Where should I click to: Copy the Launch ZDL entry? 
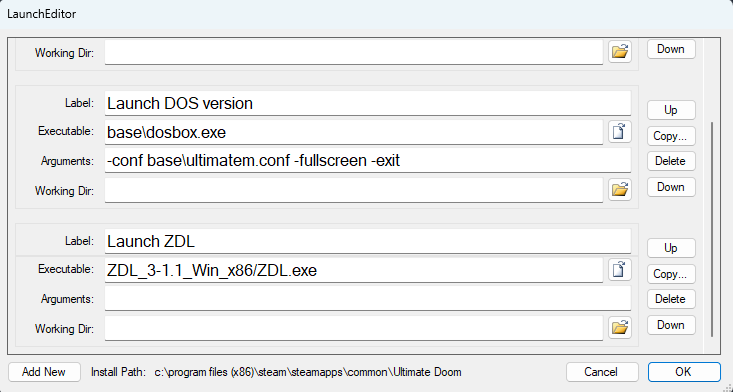[671, 274]
